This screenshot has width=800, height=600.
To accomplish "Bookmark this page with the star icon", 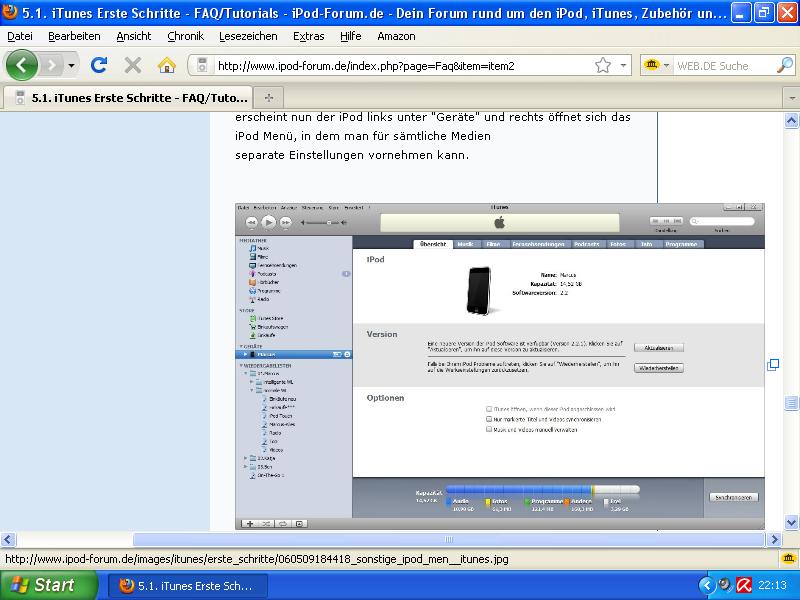I will click(603, 65).
